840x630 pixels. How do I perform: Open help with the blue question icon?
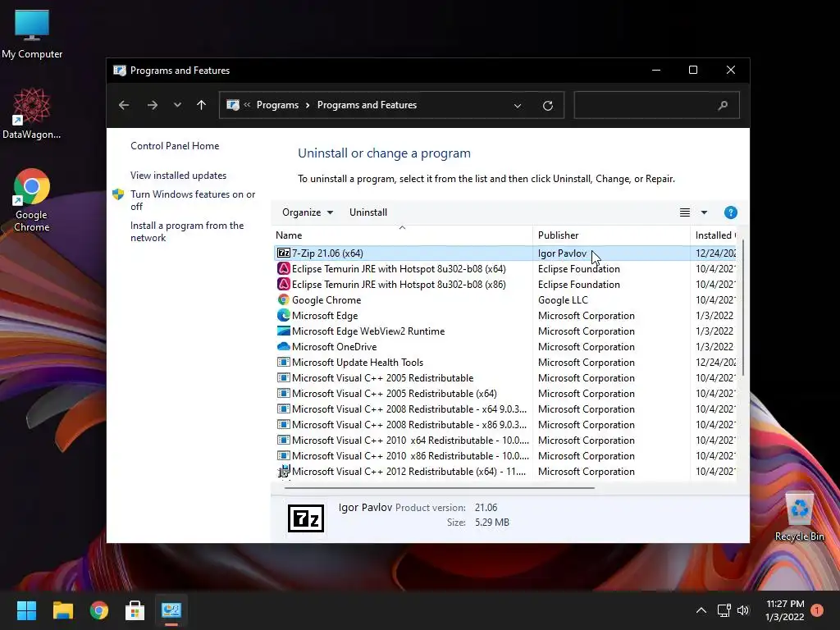(730, 212)
